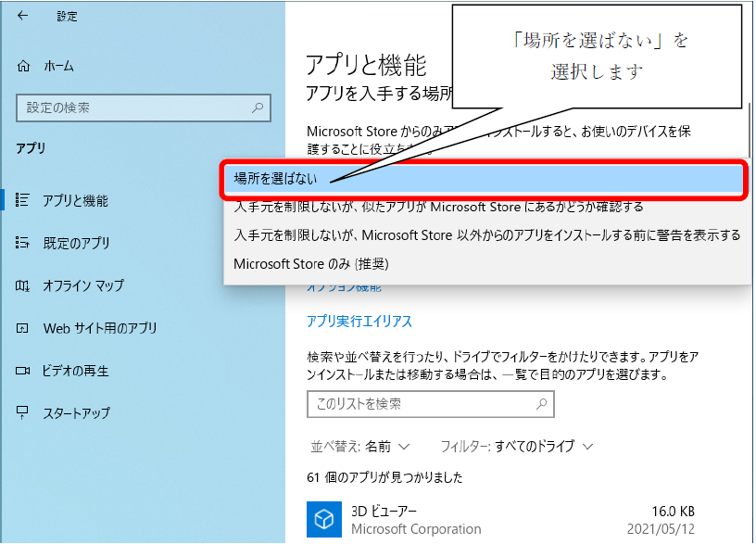Screen dimensions: 756x544
Task: Click the 既定のアプリ sidebar icon
Action: [24, 243]
